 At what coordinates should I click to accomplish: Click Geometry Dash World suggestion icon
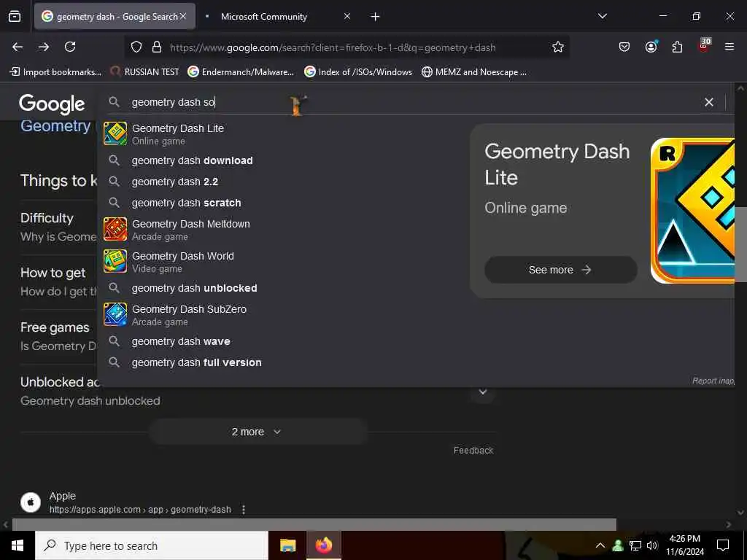(115, 262)
